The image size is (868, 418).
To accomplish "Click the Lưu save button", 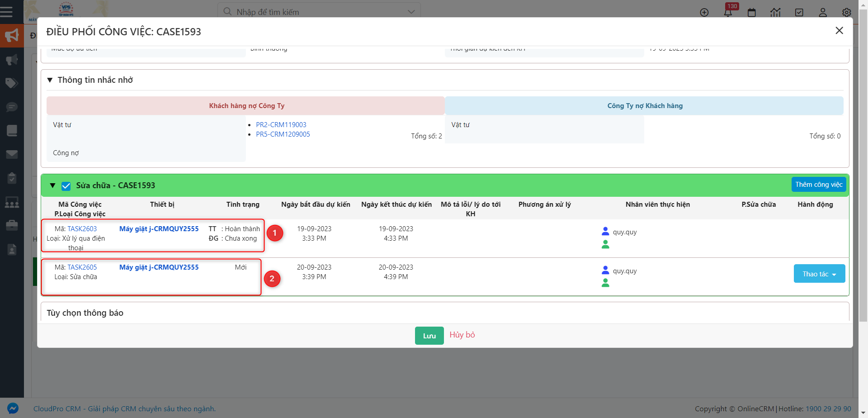I will coord(429,336).
